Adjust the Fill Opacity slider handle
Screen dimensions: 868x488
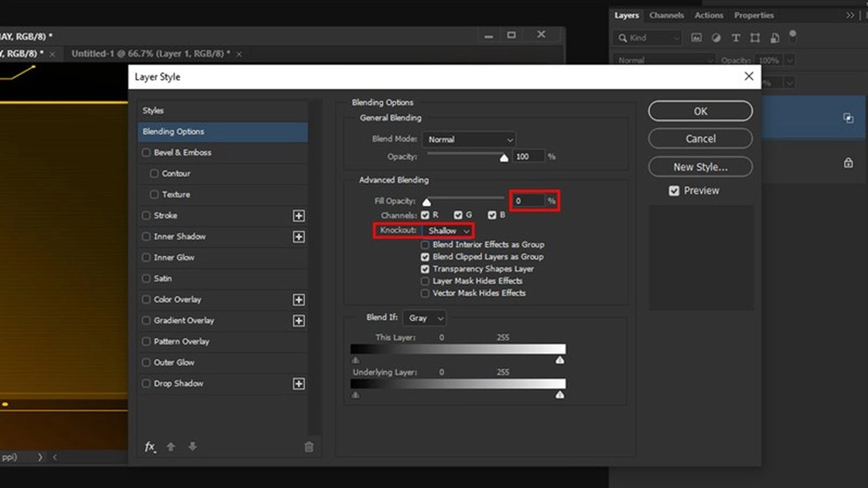click(426, 202)
